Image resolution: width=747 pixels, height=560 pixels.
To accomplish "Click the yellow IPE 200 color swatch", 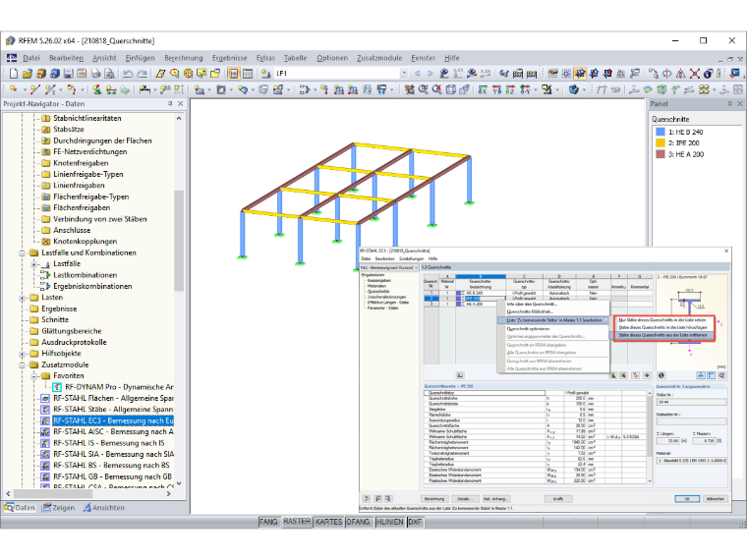I will 661,142.
